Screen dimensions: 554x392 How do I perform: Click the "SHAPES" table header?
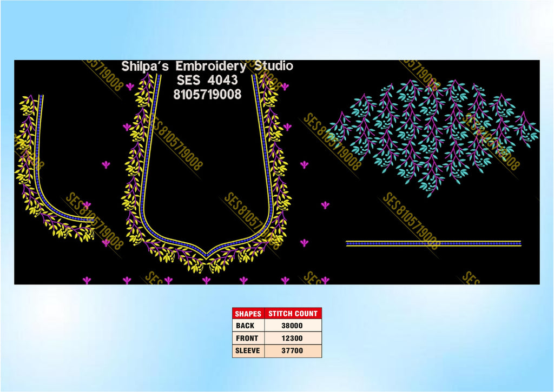[x=248, y=314]
